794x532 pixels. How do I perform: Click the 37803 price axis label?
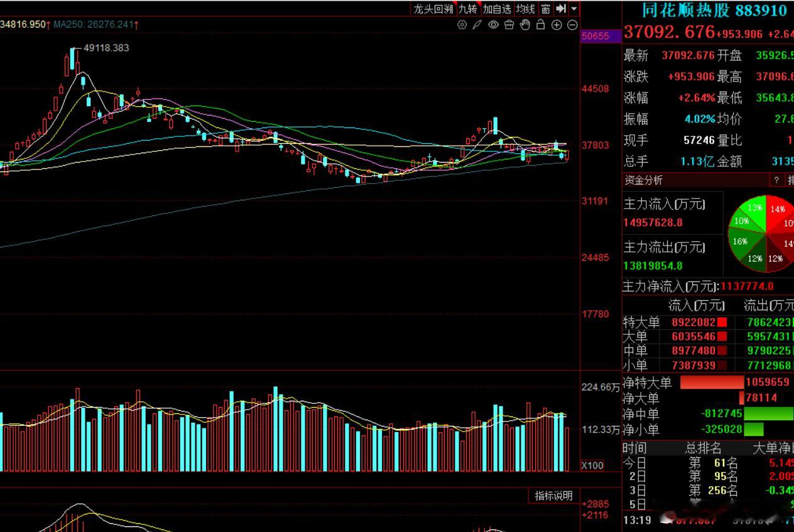595,145
